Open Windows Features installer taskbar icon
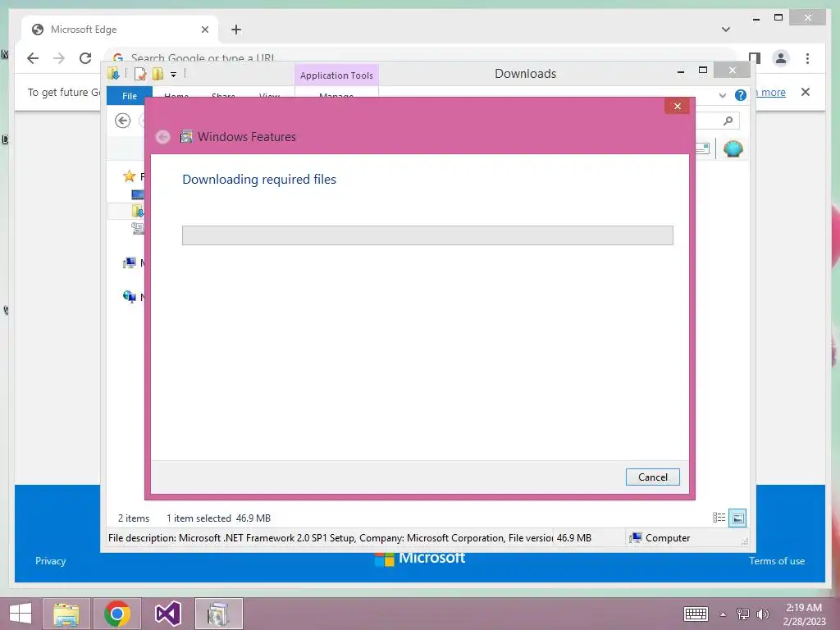This screenshot has width=840, height=630. 218,614
